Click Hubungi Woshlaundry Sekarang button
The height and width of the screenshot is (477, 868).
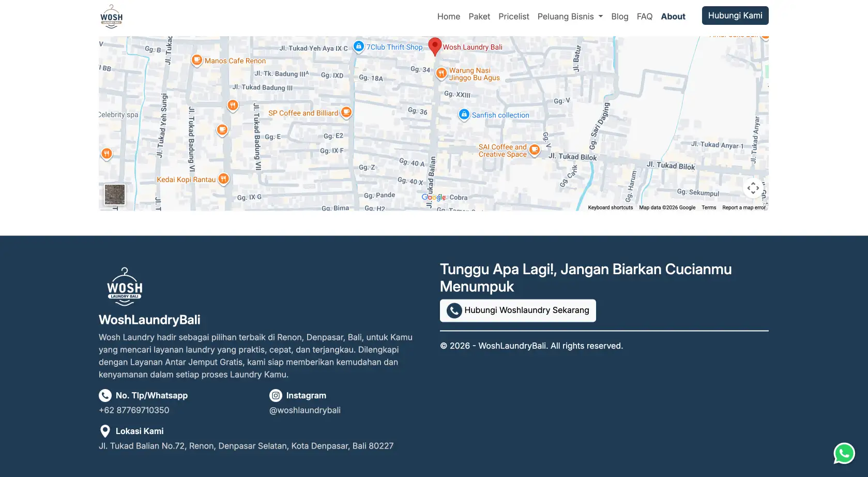click(x=518, y=310)
